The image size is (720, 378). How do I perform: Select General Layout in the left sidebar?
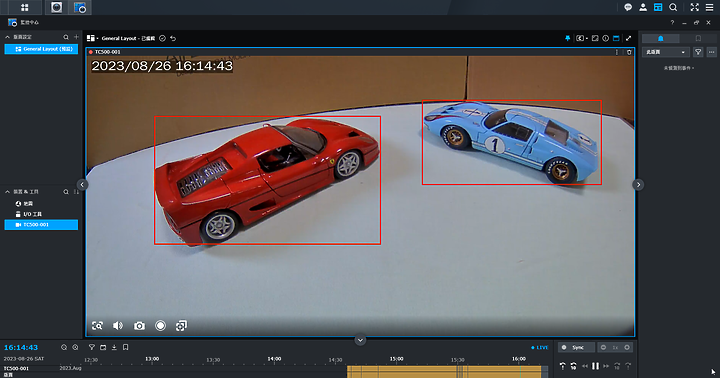(41, 49)
